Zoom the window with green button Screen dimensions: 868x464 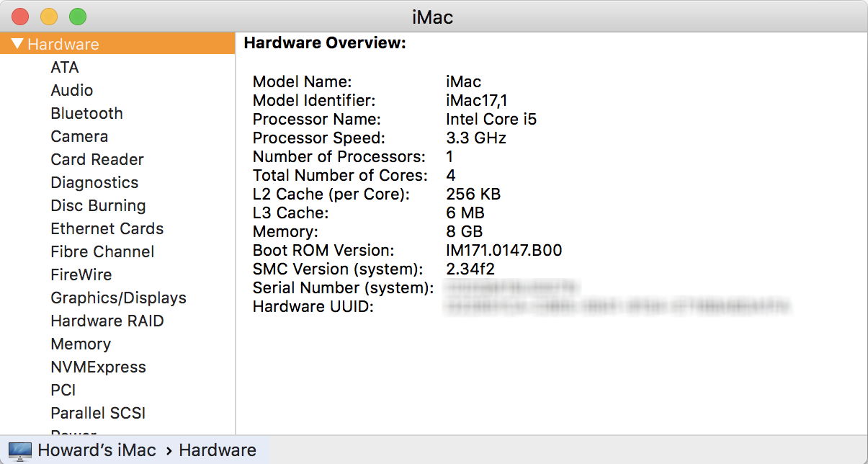click(x=77, y=16)
